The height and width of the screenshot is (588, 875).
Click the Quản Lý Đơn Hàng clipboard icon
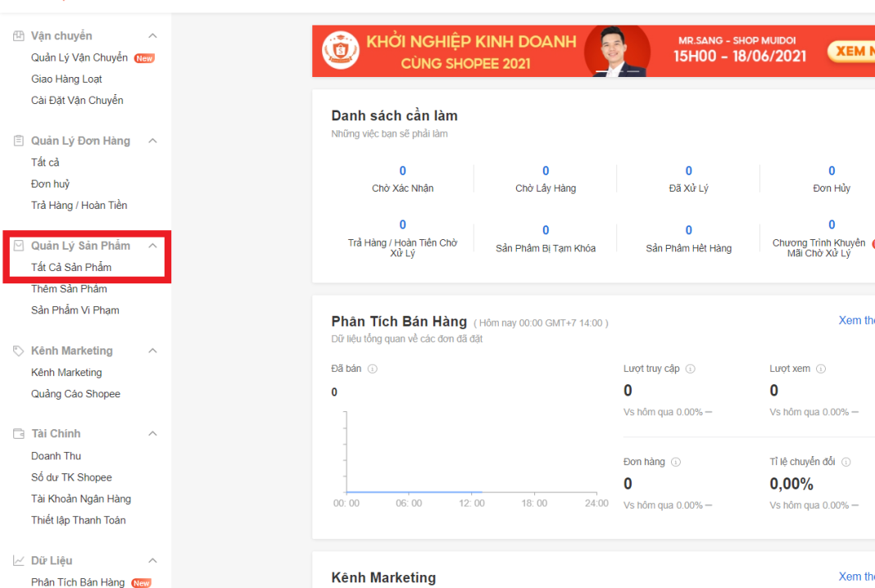(19, 141)
